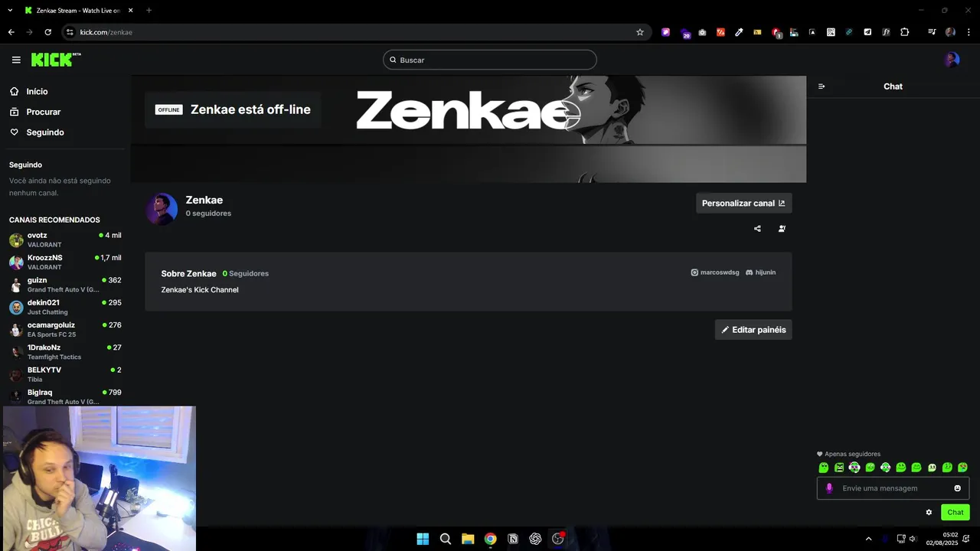Insert the angry square green emote

coord(839,468)
